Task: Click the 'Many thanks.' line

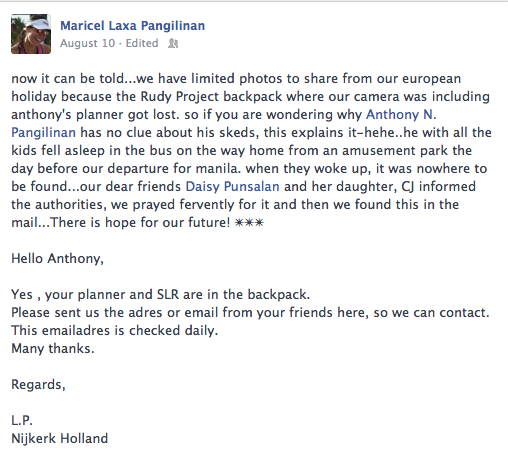Action: (x=53, y=349)
